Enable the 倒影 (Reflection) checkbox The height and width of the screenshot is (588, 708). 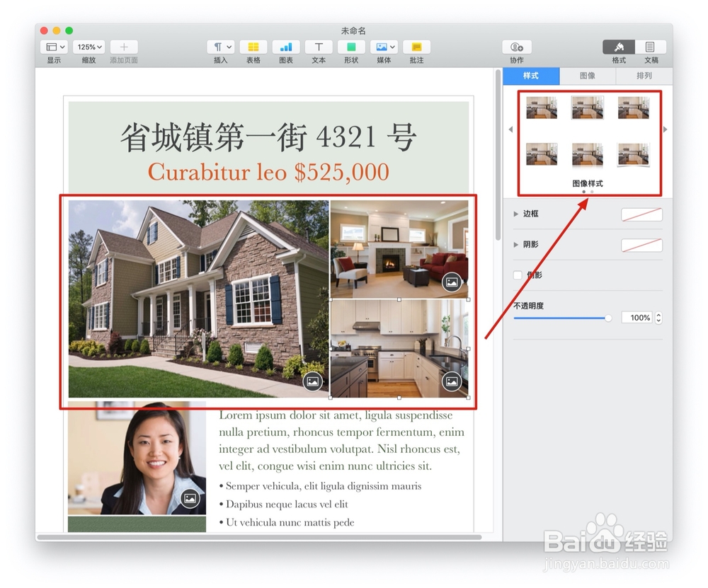[x=518, y=275]
